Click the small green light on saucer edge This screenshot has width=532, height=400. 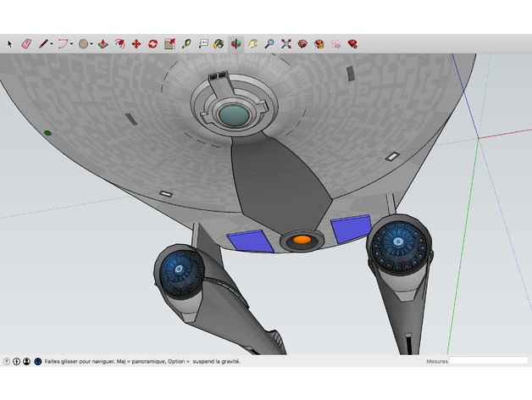pos(47,133)
